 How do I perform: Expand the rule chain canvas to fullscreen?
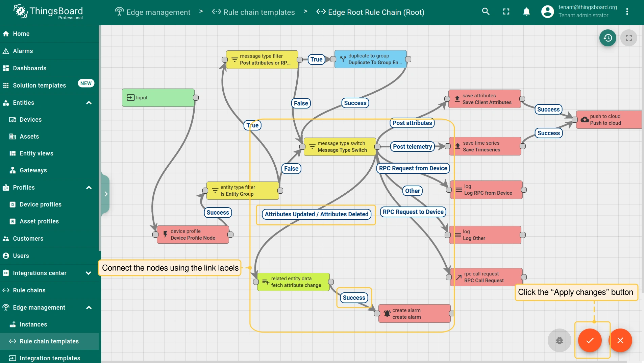(x=628, y=38)
